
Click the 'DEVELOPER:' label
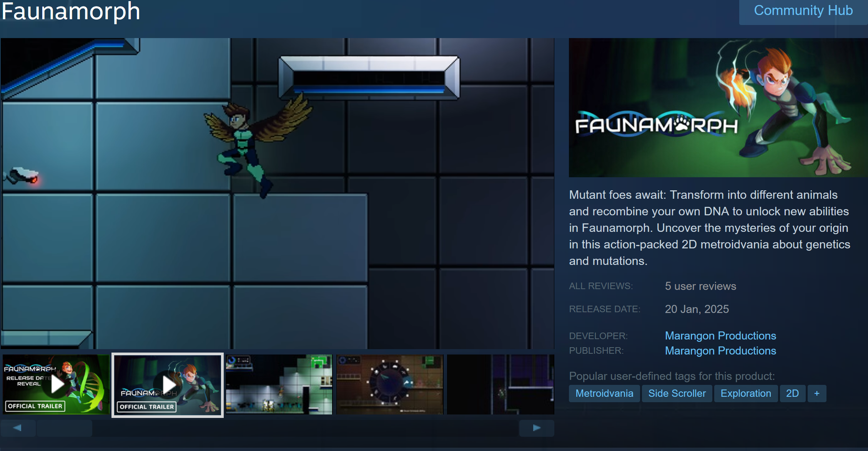[598, 336]
